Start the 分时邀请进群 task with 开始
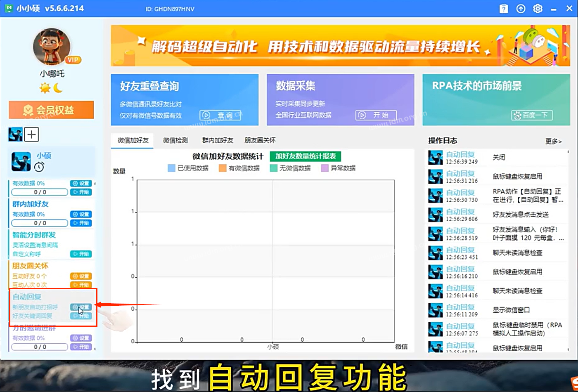The image size is (578, 392). 81,347
